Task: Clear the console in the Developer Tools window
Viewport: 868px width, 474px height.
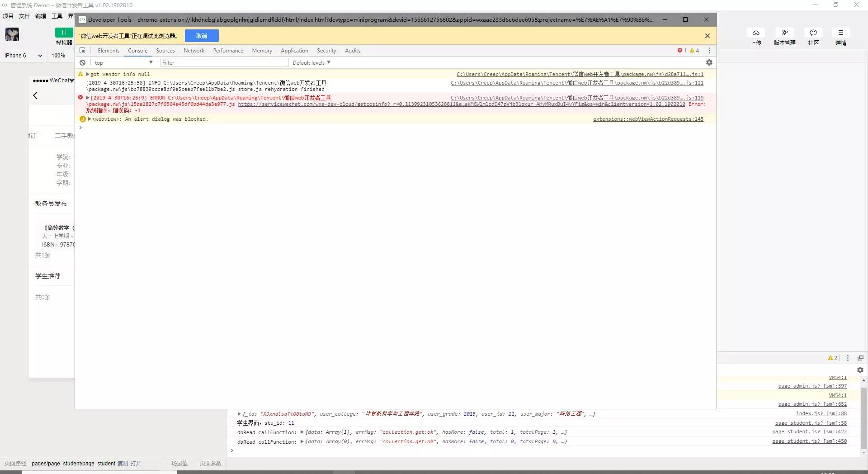Action: click(82, 63)
